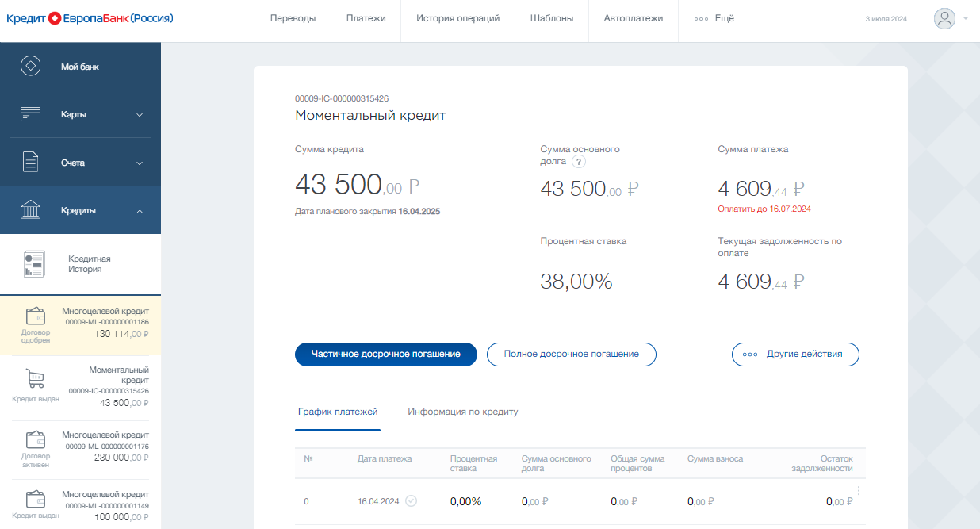
Task: Click the Credit Europe Bank logo
Action: [90, 18]
